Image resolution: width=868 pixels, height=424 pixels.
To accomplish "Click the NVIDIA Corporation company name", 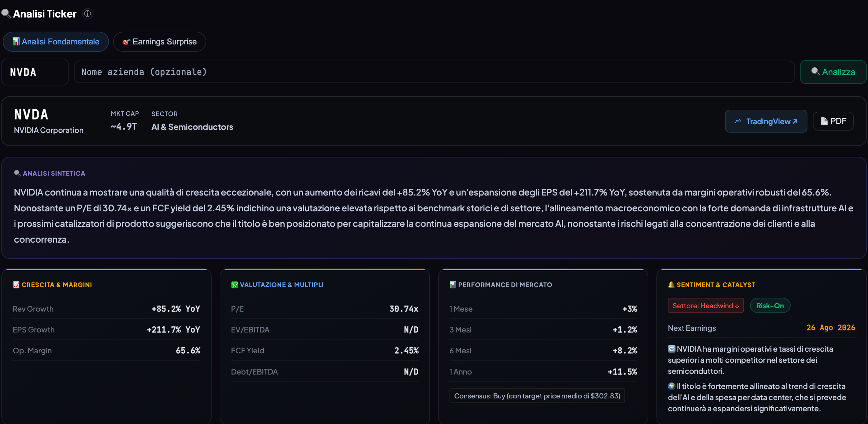I will 48,131.
